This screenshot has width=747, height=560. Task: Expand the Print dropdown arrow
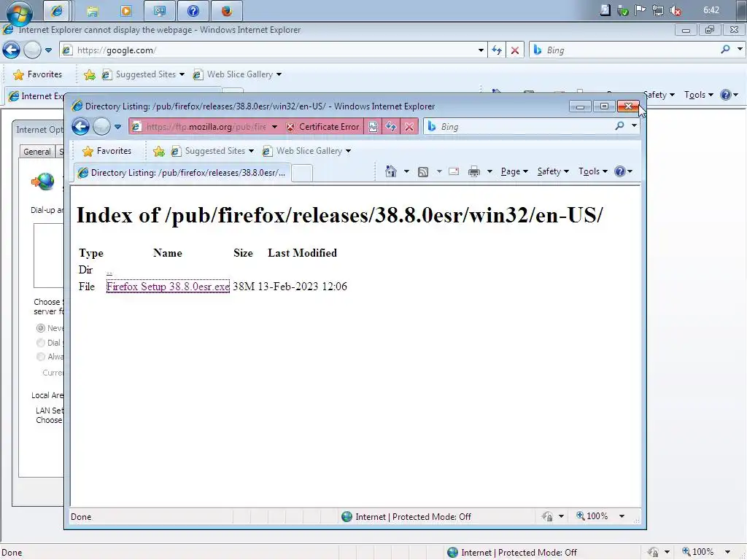coord(489,171)
